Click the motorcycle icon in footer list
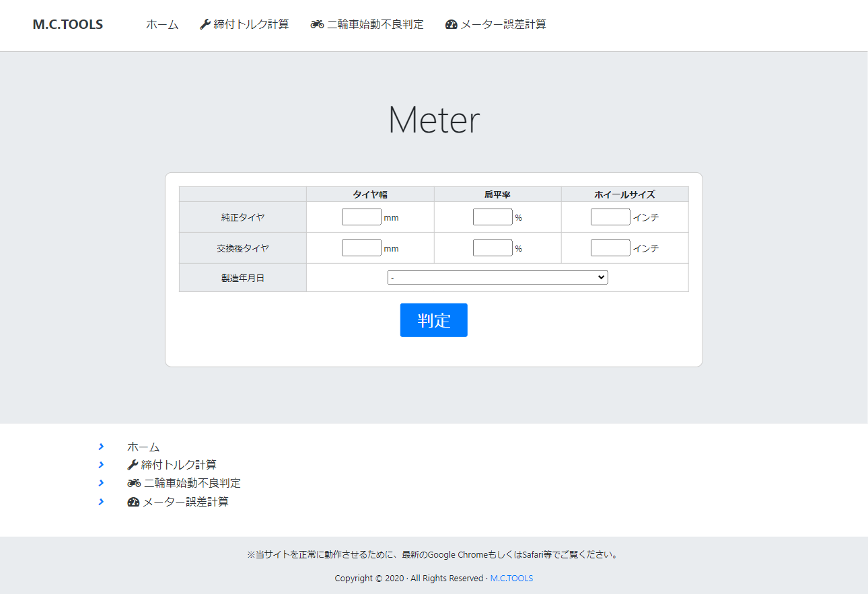868x594 pixels. tap(134, 483)
